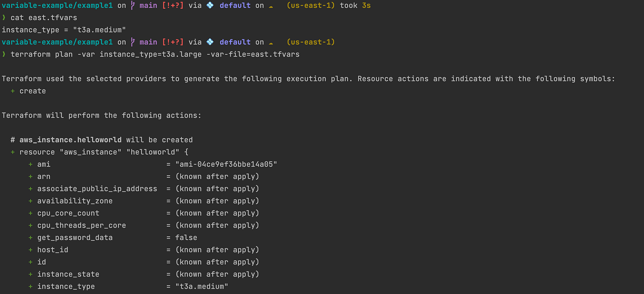Screen dimensions: 644x294
Task: Click the 'took 3s' duration text
Action: click(x=355, y=6)
